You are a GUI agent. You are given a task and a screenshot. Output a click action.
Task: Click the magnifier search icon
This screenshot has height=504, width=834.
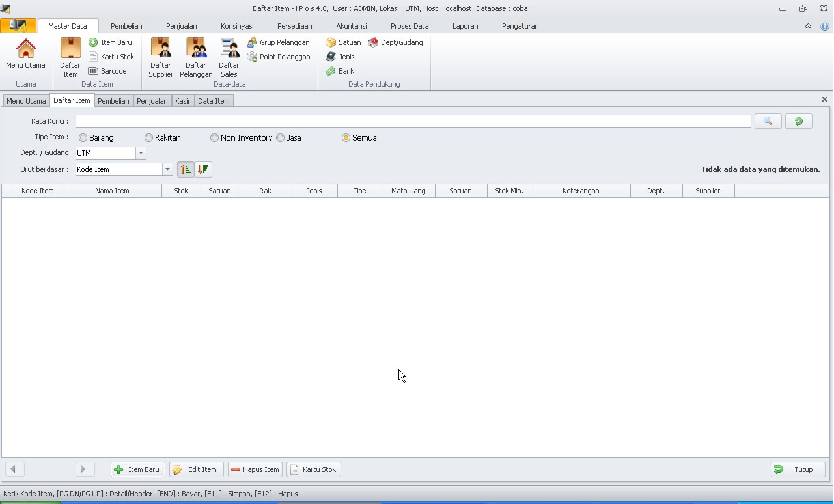tap(768, 121)
